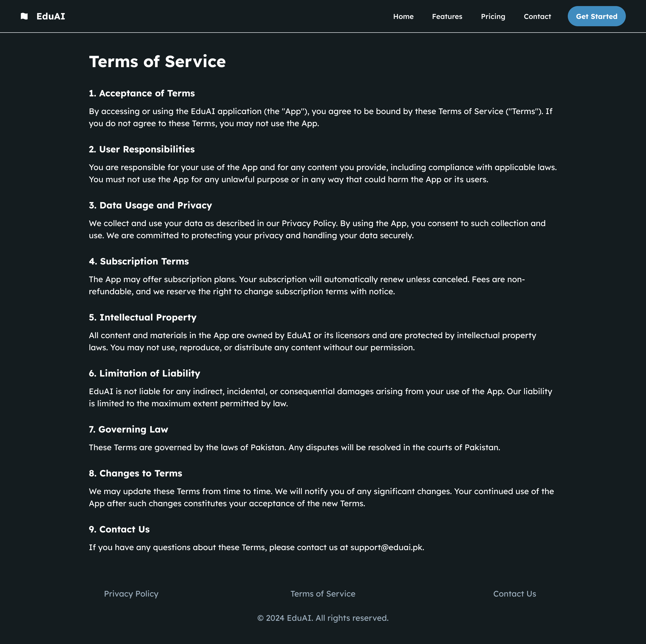Image resolution: width=646 pixels, height=644 pixels.
Task: Open the Privacy Policy footer link
Action: (x=131, y=594)
